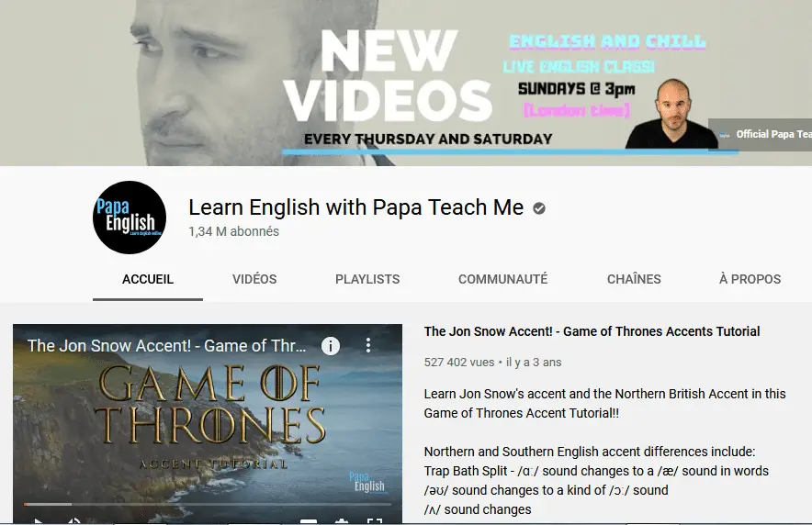Go to the COMMUNAUTÉ tab
The width and height of the screenshot is (812, 525).
(x=502, y=279)
